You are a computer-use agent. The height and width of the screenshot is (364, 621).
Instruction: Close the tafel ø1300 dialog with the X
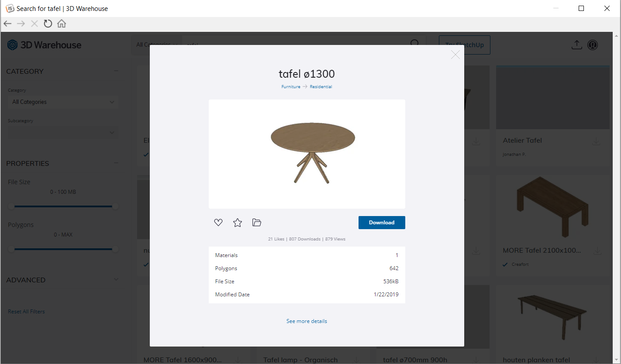(455, 55)
